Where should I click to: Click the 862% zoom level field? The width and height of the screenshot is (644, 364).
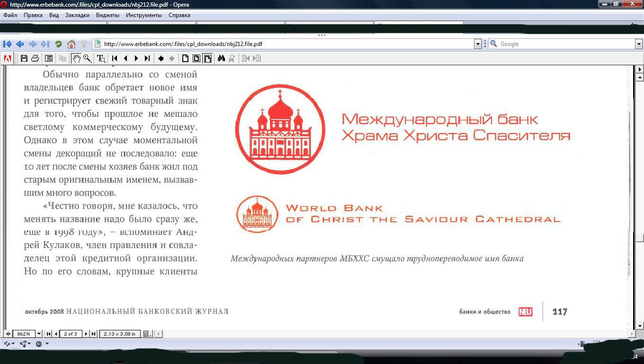point(24,334)
